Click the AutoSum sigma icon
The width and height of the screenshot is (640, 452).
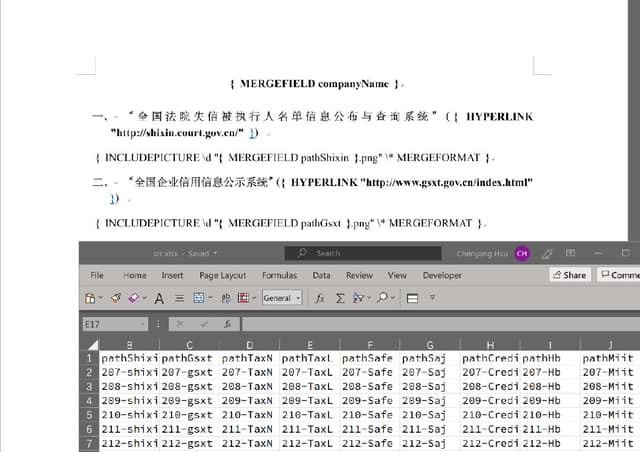point(340,298)
